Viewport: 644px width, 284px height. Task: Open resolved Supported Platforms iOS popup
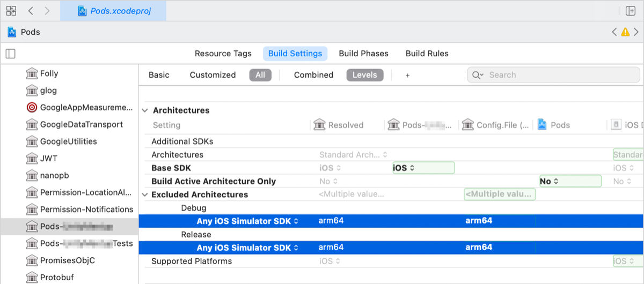[329, 261]
